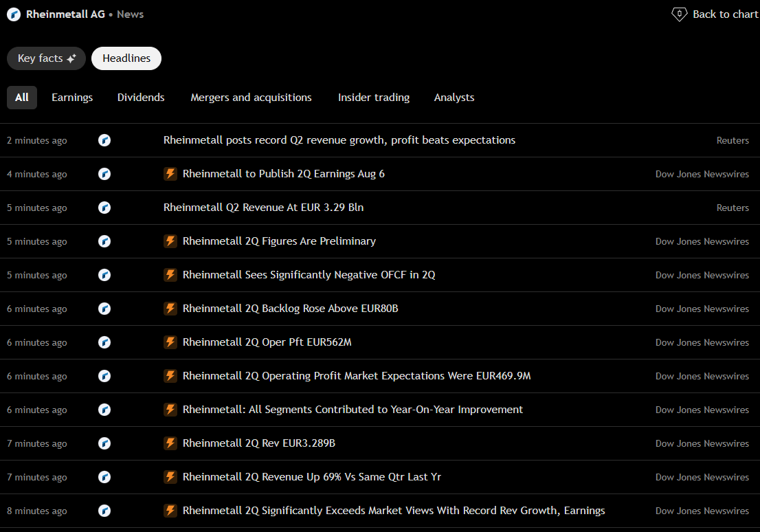The image size is (760, 532).
Task: Click '2 minutes ago' timestamp
Action: (37, 141)
